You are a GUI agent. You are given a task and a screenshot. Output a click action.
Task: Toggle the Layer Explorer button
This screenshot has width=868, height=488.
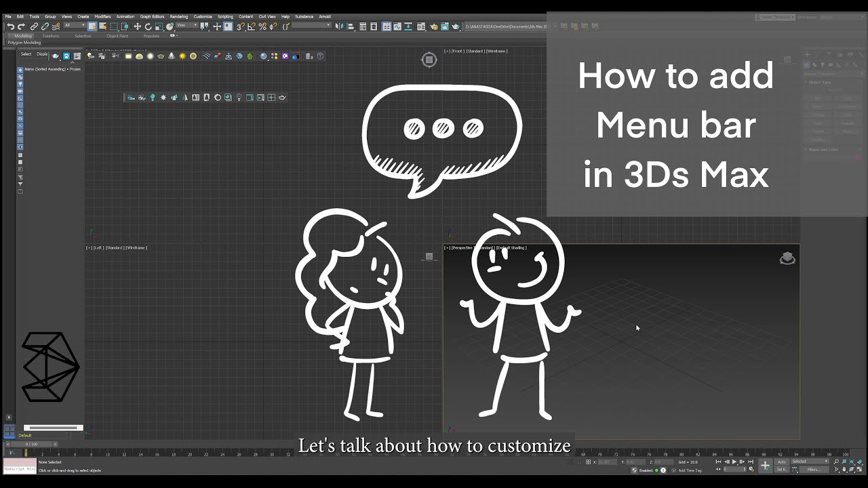coord(374,26)
